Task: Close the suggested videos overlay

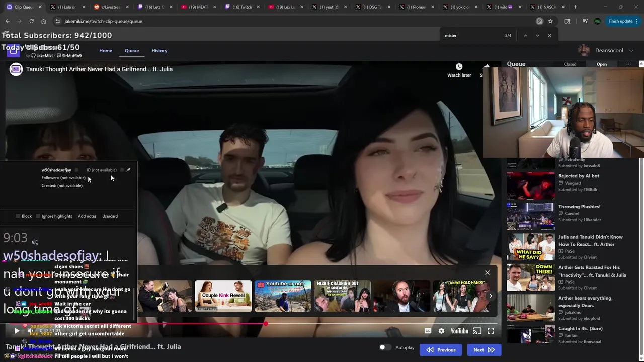Action: tap(487, 273)
